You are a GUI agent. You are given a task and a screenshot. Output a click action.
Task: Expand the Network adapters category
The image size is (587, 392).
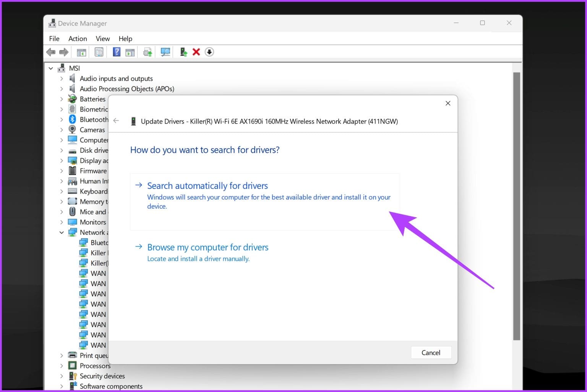[62, 232]
